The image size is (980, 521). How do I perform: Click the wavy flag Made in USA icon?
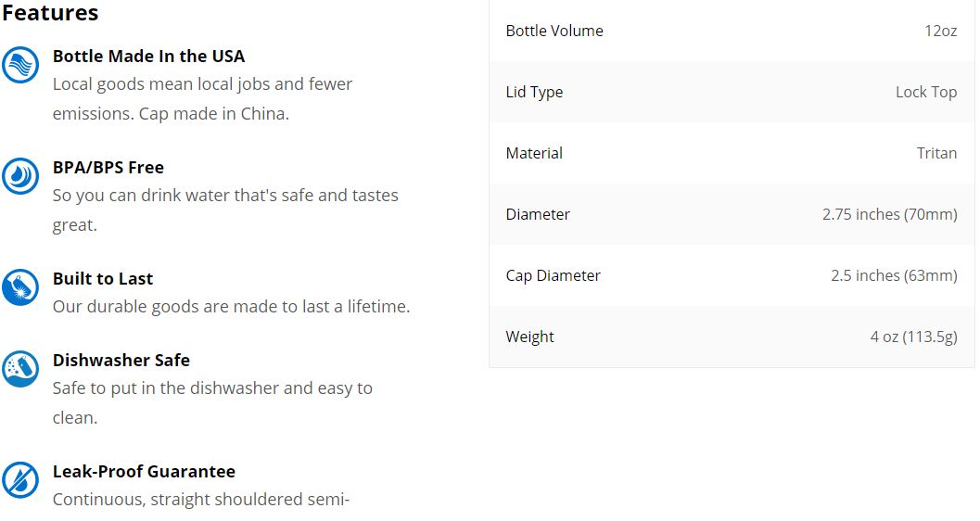point(20,64)
